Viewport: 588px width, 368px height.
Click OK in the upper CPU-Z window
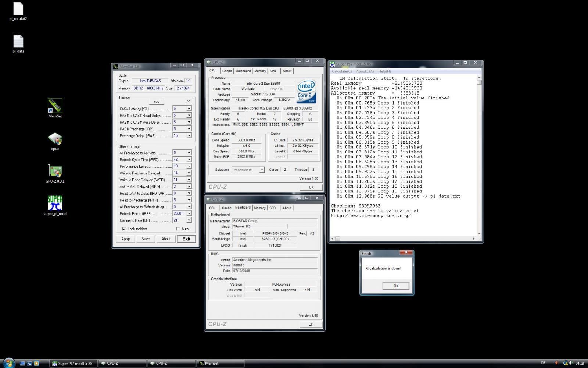[311, 187]
